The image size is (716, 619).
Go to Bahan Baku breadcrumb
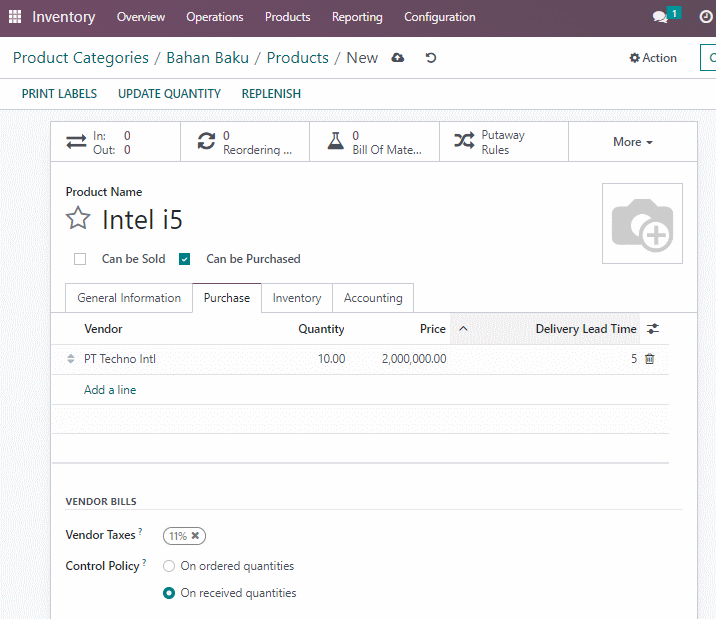click(208, 58)
